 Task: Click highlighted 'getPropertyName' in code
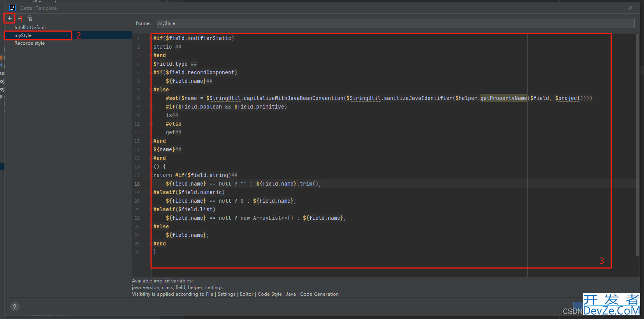[x=503, y=98]
